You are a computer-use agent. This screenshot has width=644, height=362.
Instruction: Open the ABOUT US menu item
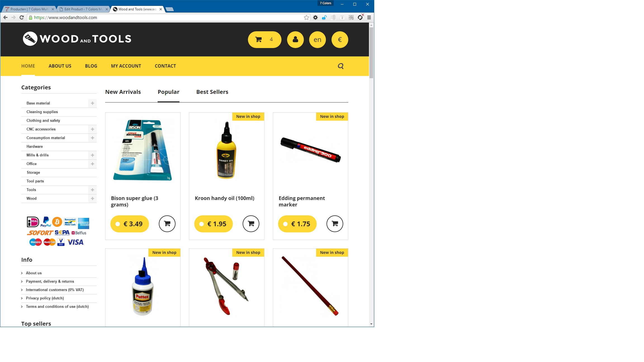[x=60, y=66]
